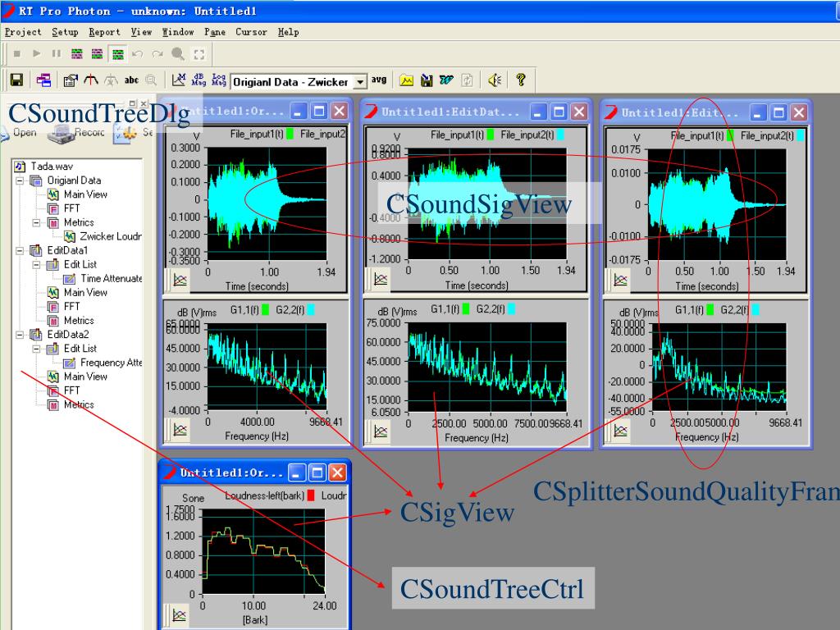The image size is (840, 630).
Task: Open the Window menu
Action: click(178, 32)
